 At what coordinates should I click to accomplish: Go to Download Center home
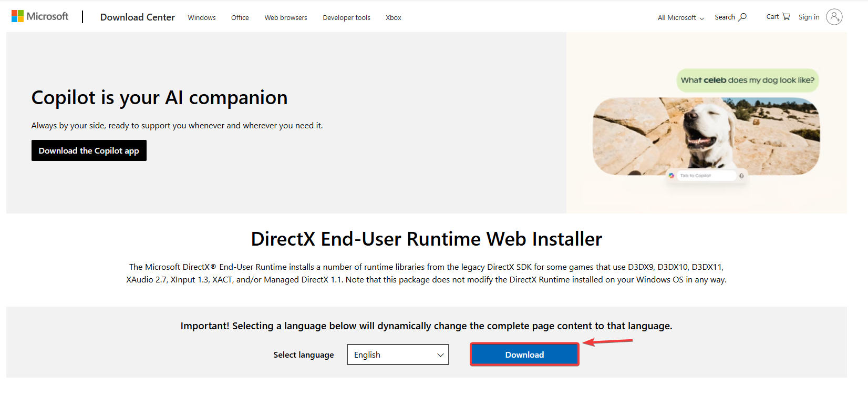pos(138,17)
